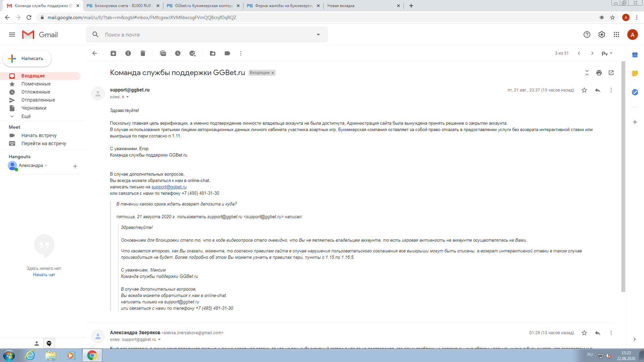Open support@ggbet.ru link in email body
Viewport: 644px width, 362px height.
coord(169,187)
